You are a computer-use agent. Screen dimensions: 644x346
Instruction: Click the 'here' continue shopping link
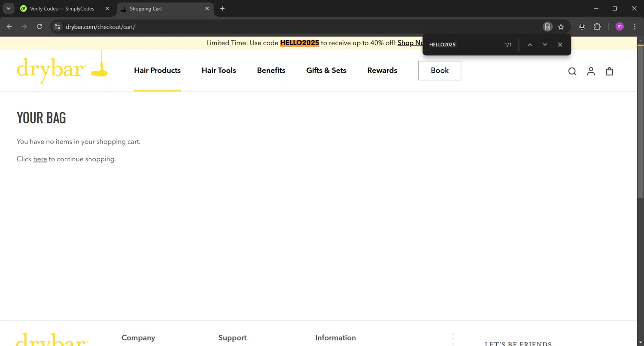point(40,159)
